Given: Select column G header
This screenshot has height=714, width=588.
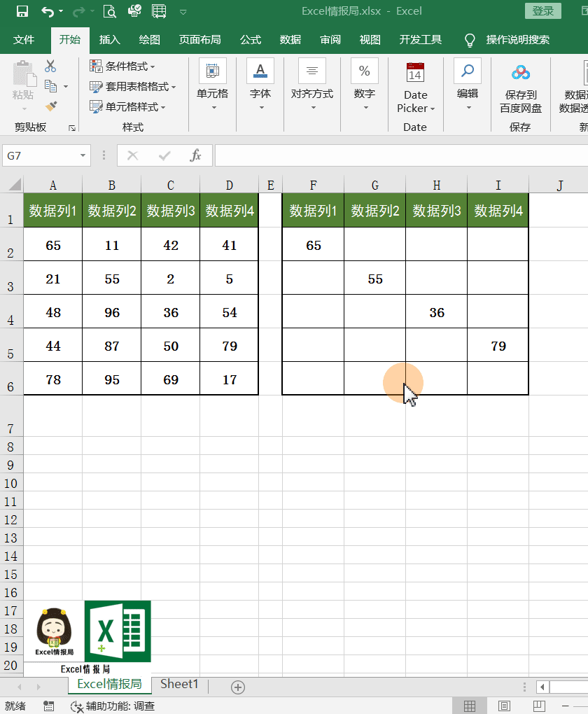Looking at the screenshot, I should click(374, 185).
